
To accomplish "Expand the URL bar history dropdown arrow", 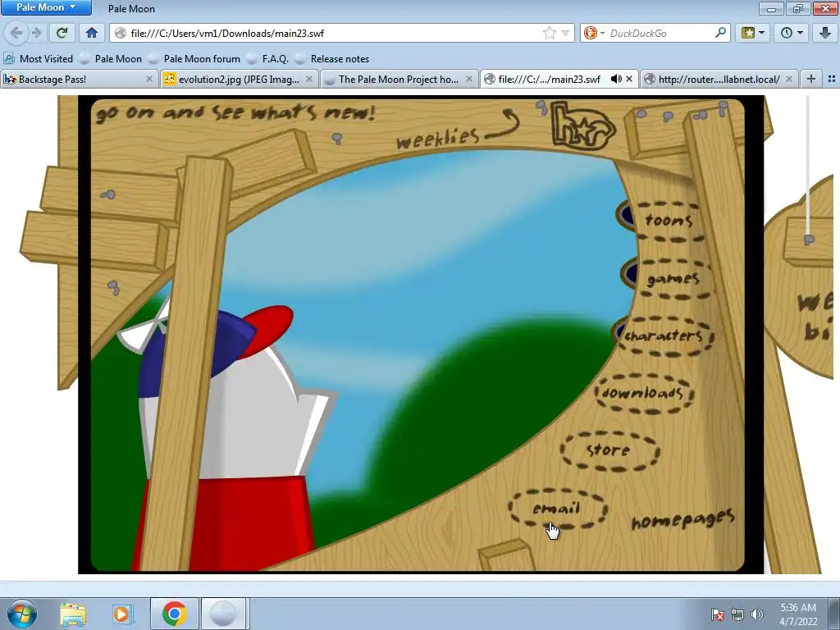I will tap(565, 33).
